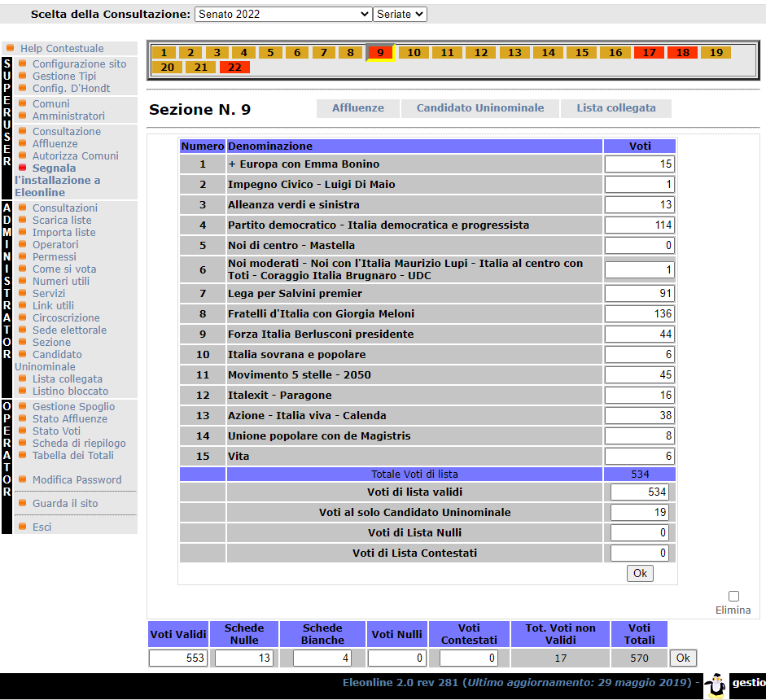
Task: Click Voti di lista validi field
Action: click(x=640, y=492)
